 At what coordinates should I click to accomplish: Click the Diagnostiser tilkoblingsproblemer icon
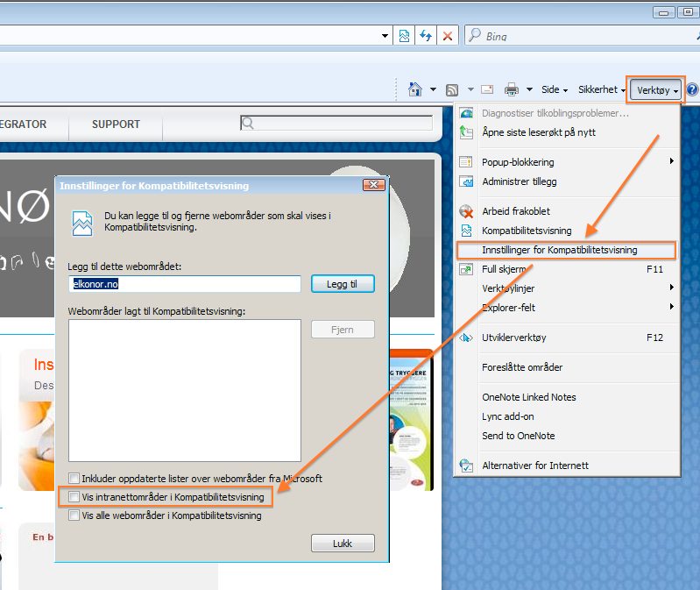point(466,113)
